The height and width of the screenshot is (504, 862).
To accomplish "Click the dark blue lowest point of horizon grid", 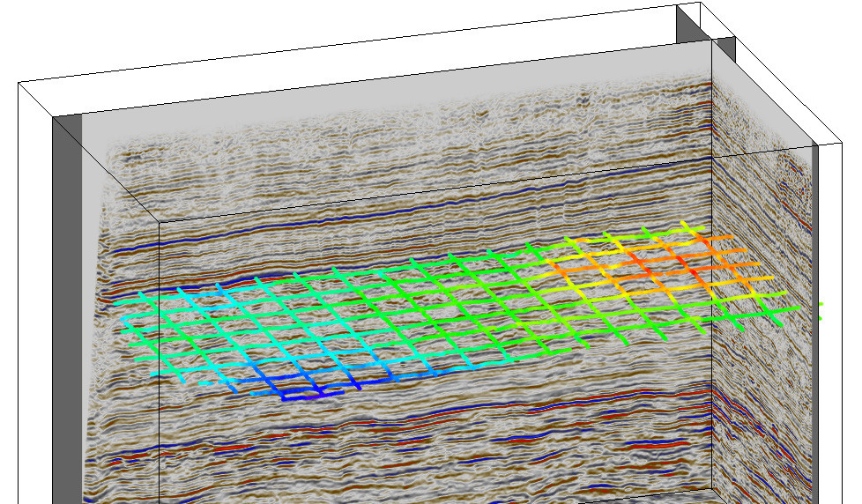I will (300, 396).
